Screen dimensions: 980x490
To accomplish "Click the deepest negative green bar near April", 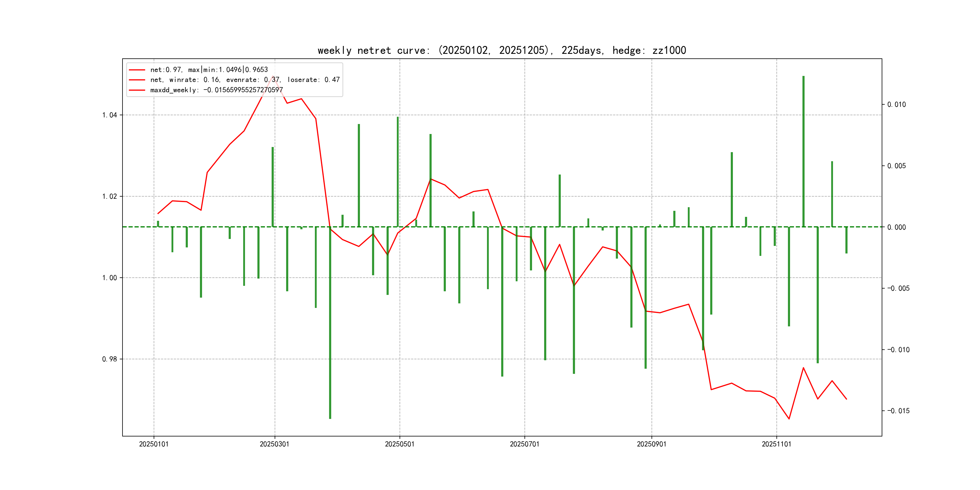I will [x=330, y=323].
